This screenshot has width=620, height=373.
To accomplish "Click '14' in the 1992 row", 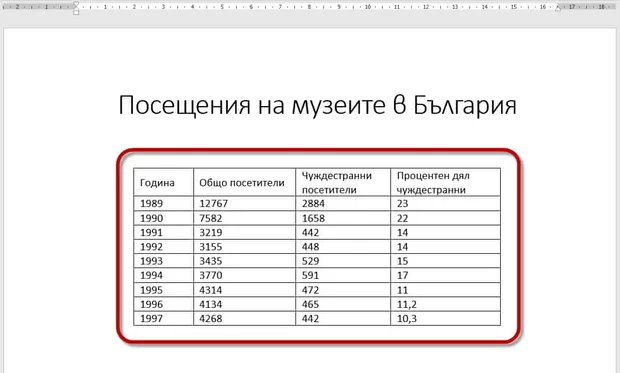I will [402, 247].
